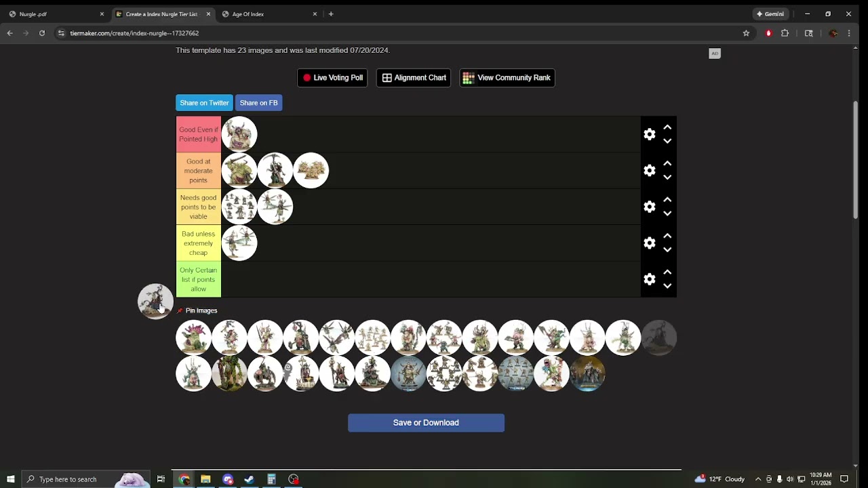Open Calculator from the taskbar
This screenshot has height=488, width=868.
tap(271, 479)
